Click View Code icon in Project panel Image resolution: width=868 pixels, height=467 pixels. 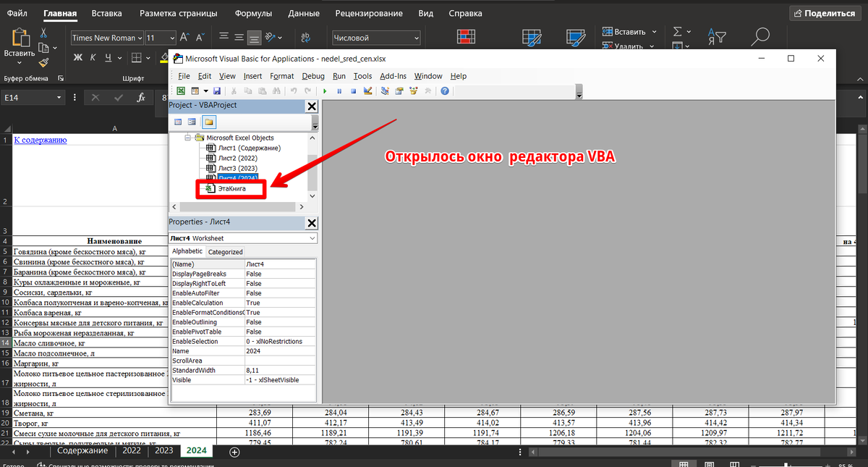point(178,122)
